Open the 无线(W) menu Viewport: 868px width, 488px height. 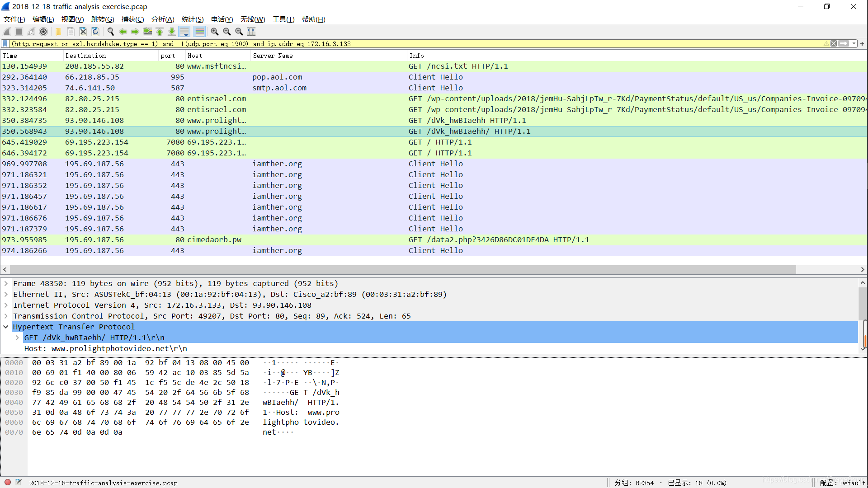coord(253,19)
